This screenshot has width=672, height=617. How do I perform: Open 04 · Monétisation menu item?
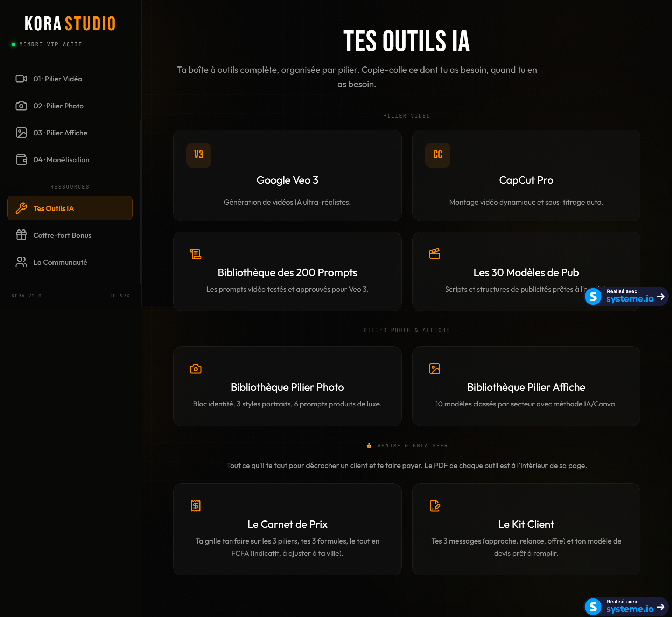tap(70, 160)
